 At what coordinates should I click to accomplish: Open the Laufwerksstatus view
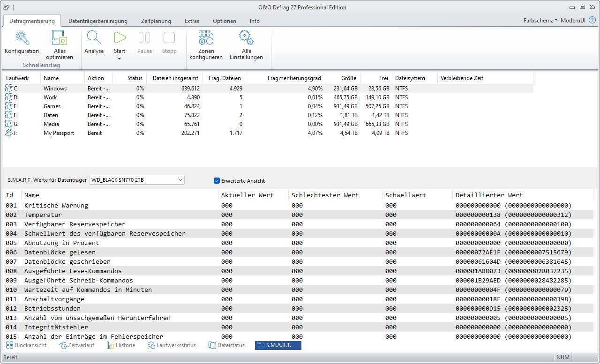coord(172,345)
